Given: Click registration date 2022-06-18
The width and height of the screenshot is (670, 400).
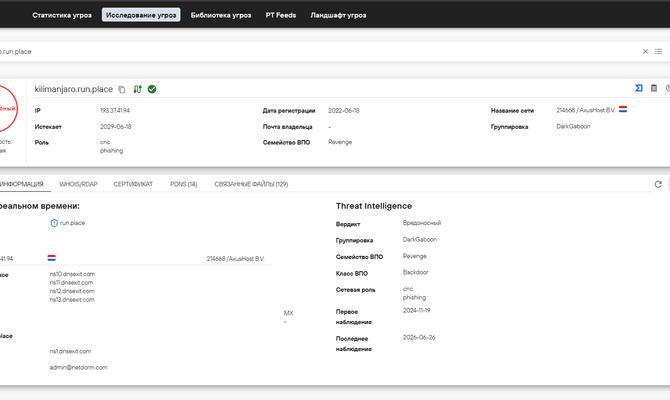Looking at the screenshot, I should 344,110.
